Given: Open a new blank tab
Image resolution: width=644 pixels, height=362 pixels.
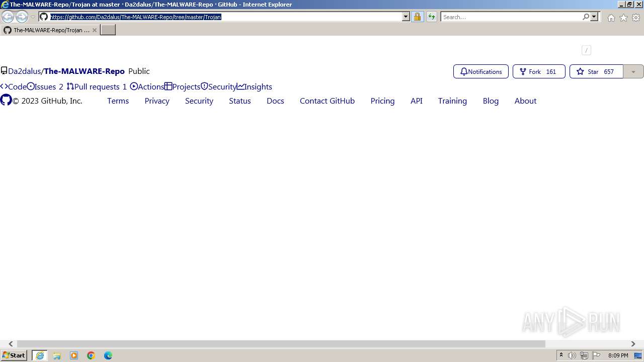Looking at the screenshot, I should 108,30.
